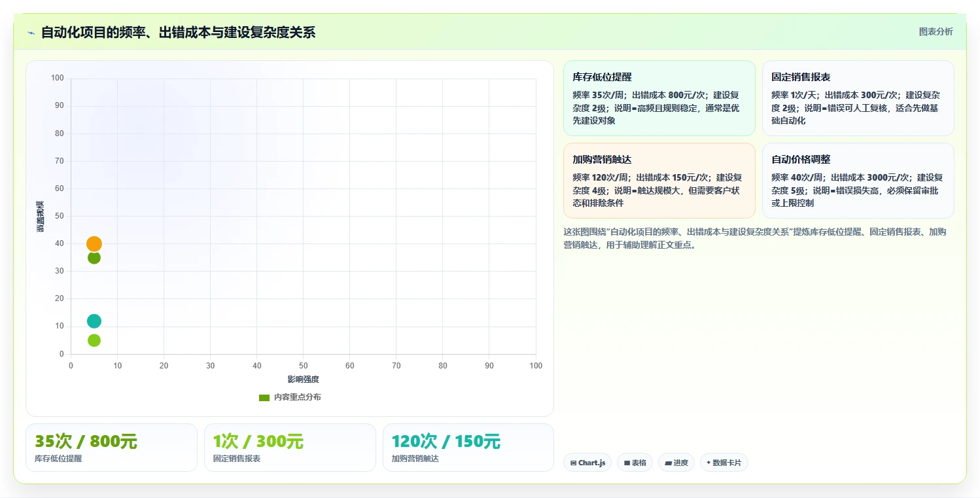Click the 100 tick on the y-axis
980x498 pixels.
(x=58, y=79)
